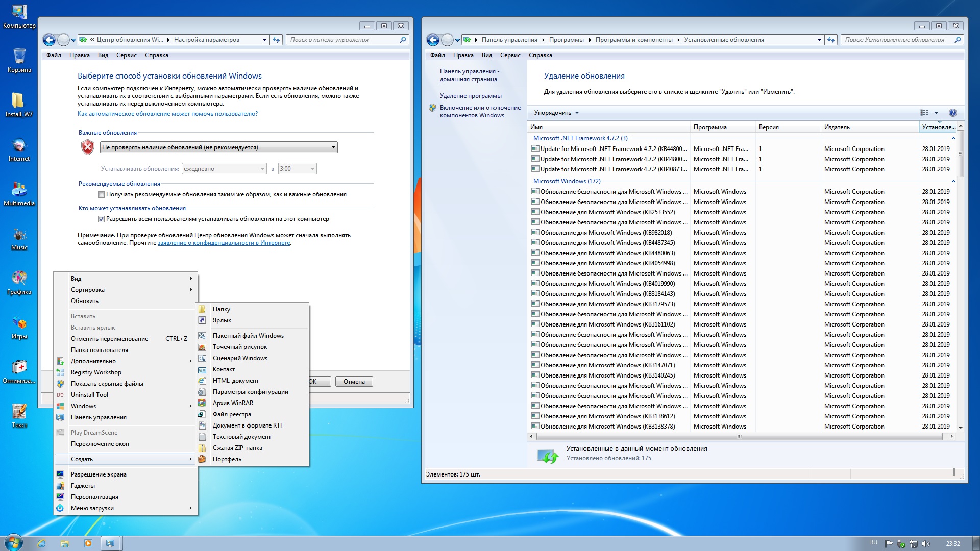980x551 pixels.
Task: Collapse the Microsoft Windows (172) group
Action: click(x=953, y=181)
